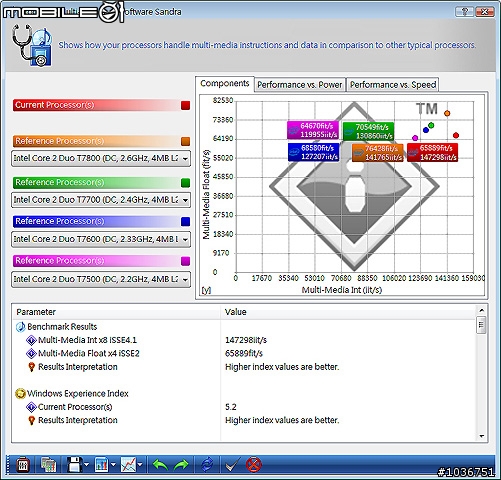The width and height of the screenshot is (501, 480).
Task: Click first Results Interpretation pin icon
Action: point(31,367)
